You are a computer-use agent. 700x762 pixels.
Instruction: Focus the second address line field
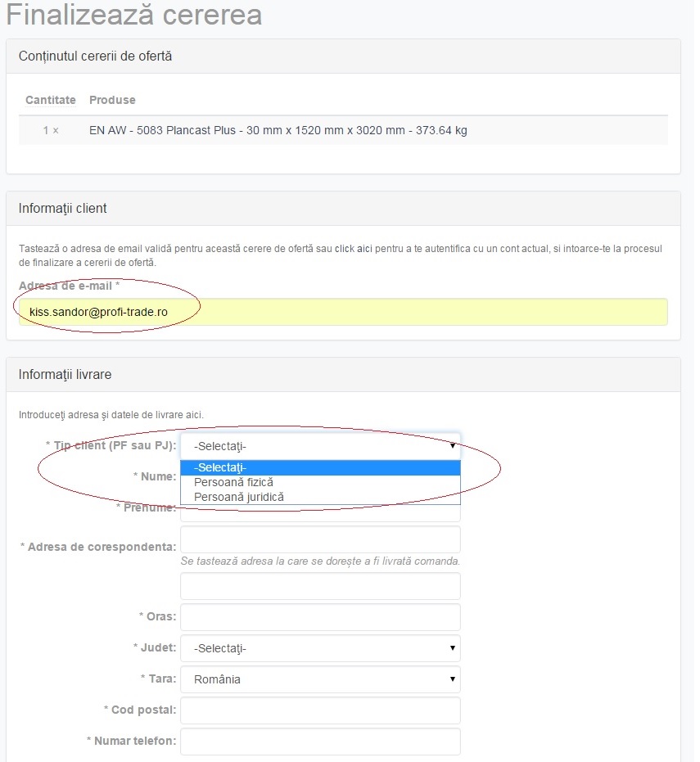coord(320,586)
